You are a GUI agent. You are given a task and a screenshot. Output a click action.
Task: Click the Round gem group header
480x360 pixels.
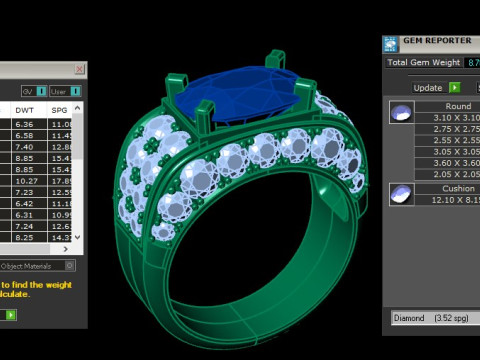448,106
